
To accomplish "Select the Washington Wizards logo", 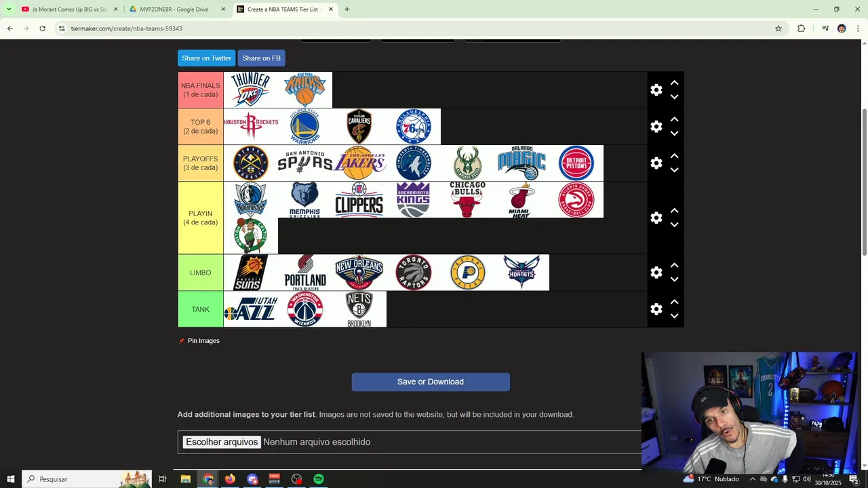I will pyautogui.click(x=305, y=309).
